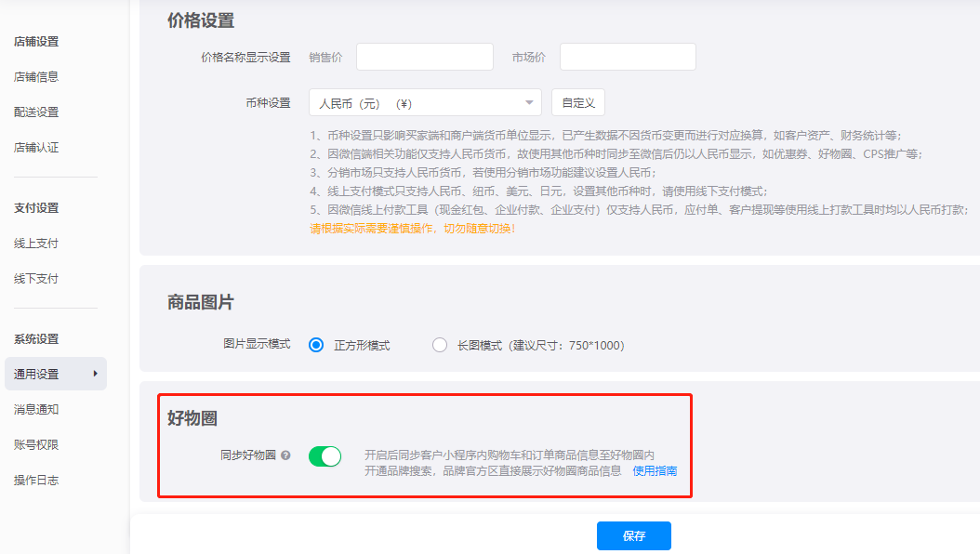The width and height of the screenshot is (980, 554).
Task: Open 线下支付 settings
Action: pos(36,279)
